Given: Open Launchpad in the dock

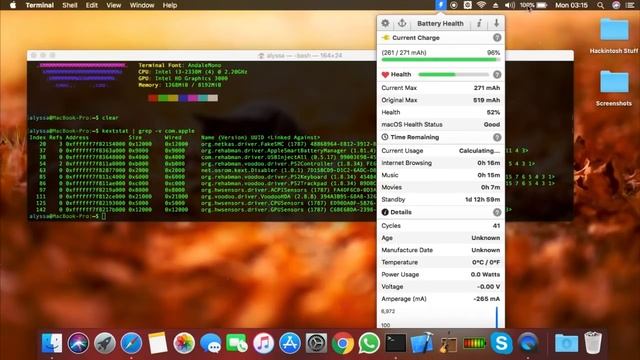Looking at the screenshot, I should (x=105, y=343).
